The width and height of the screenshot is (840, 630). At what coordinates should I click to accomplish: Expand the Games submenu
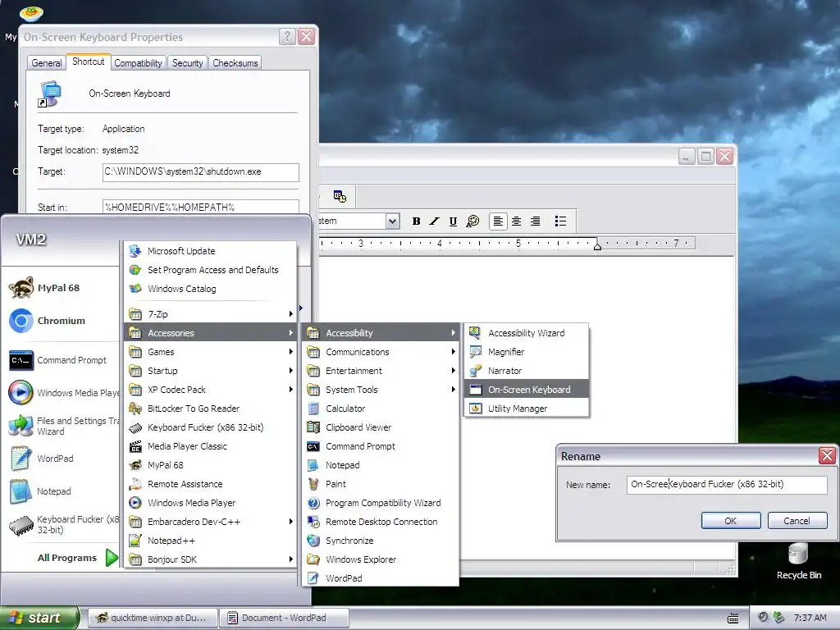pos(211,352)
